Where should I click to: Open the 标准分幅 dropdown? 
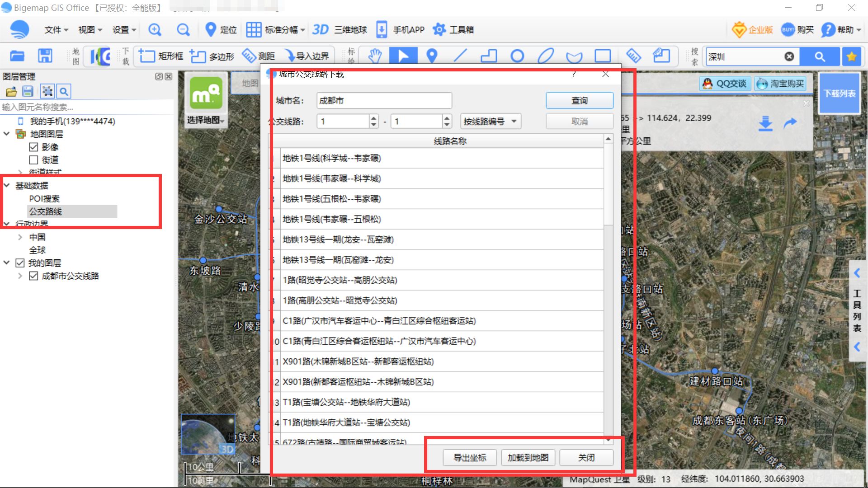pyautogui.click(x=276, y=30)
